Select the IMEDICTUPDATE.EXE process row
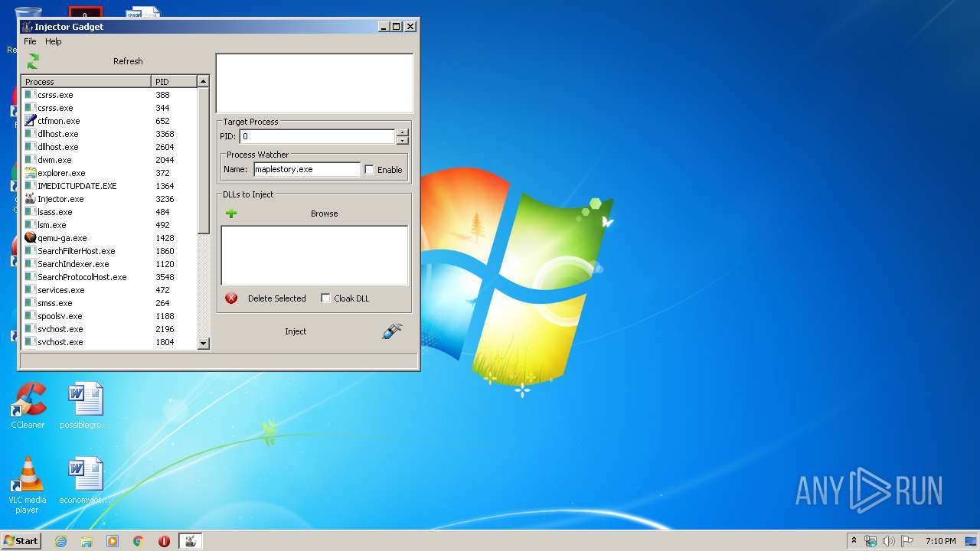This screenshot has width=980, height=551. [109, 186]
